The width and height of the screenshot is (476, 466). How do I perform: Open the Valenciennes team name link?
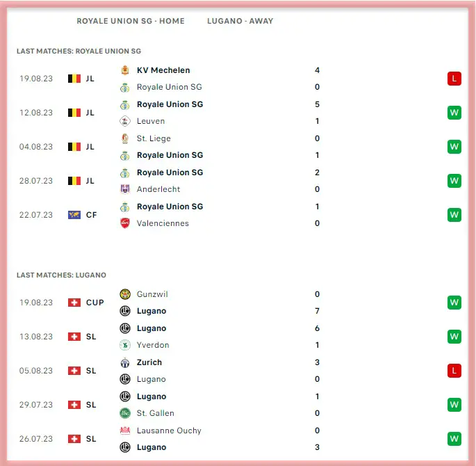point(163,223)
